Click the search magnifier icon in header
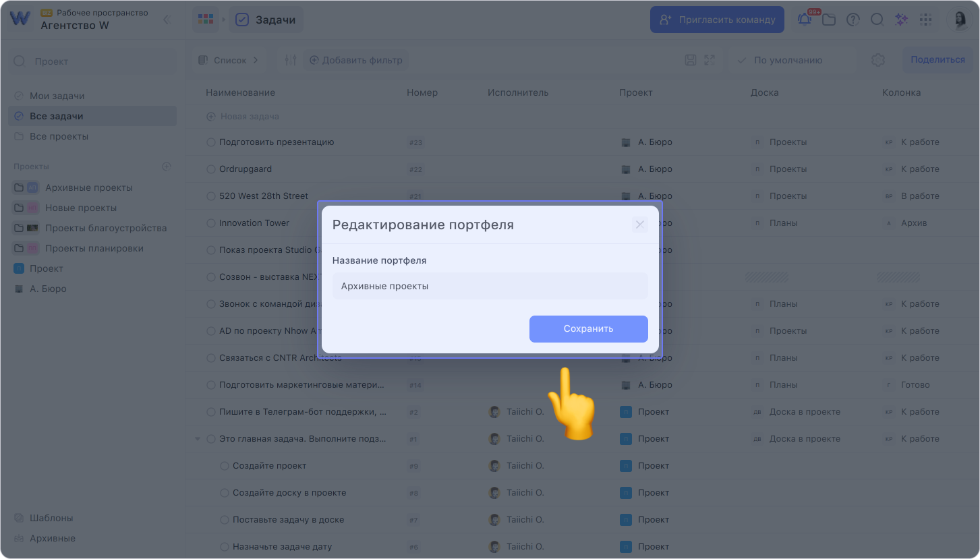Image resolution: width=980 pixels, height=559 pixels. pos(877,20)
